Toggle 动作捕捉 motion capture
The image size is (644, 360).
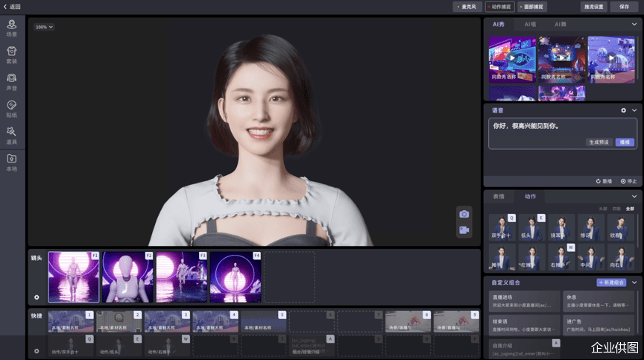(x=499, y=7)
